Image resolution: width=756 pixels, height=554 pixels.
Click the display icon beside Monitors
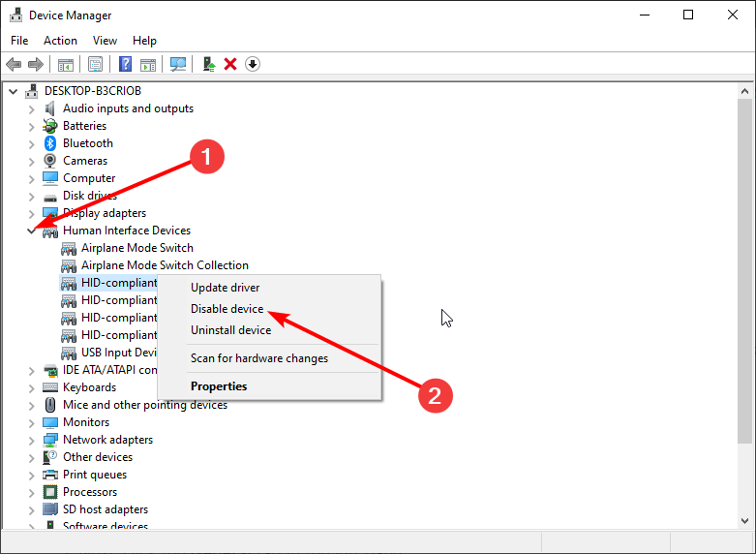point(50,422)
